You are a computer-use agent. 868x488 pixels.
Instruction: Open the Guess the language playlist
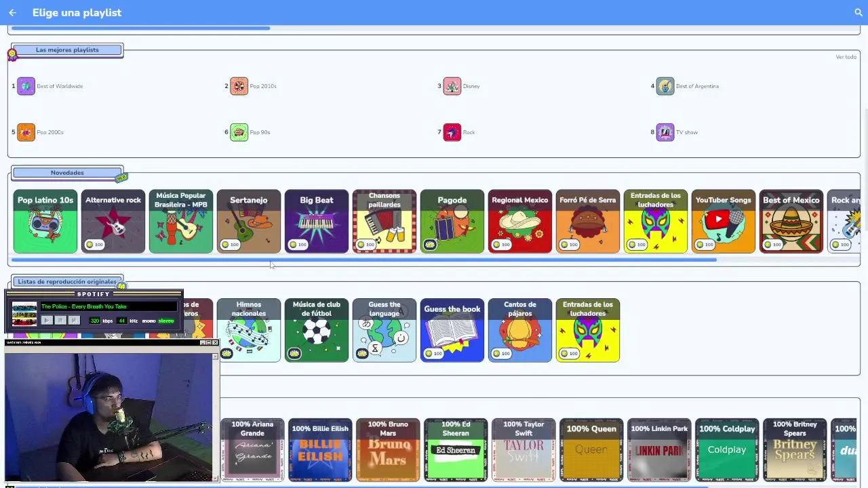click(384, 330)
